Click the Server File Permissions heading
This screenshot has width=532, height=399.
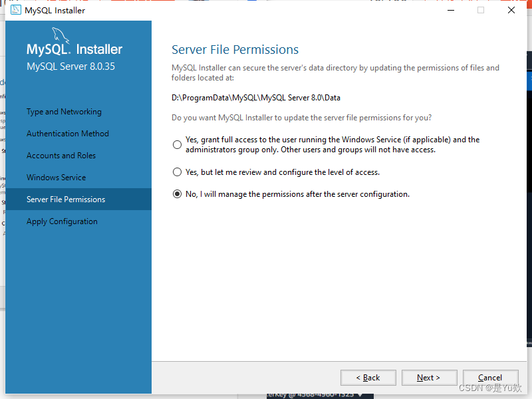(x=235, y=49)
